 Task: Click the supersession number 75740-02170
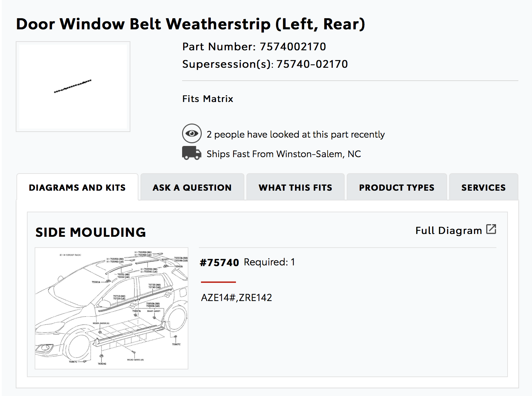[312, 64]
